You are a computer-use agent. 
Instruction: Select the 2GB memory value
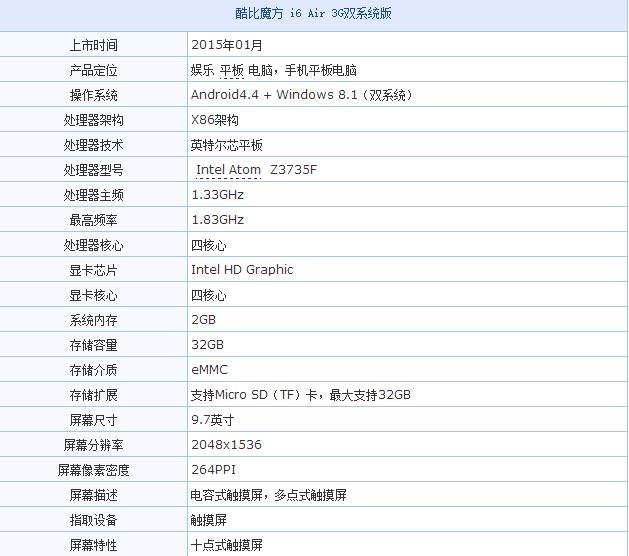click(204, 320)
